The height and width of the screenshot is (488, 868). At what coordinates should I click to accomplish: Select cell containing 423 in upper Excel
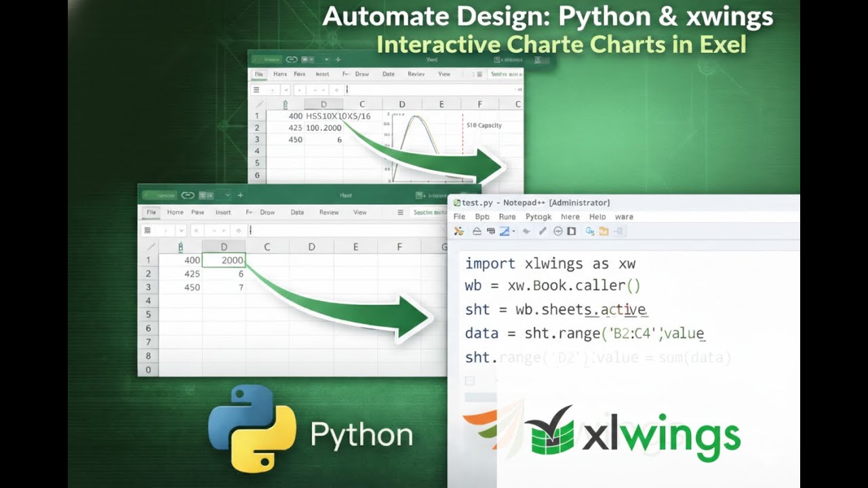tap(285, 127)
